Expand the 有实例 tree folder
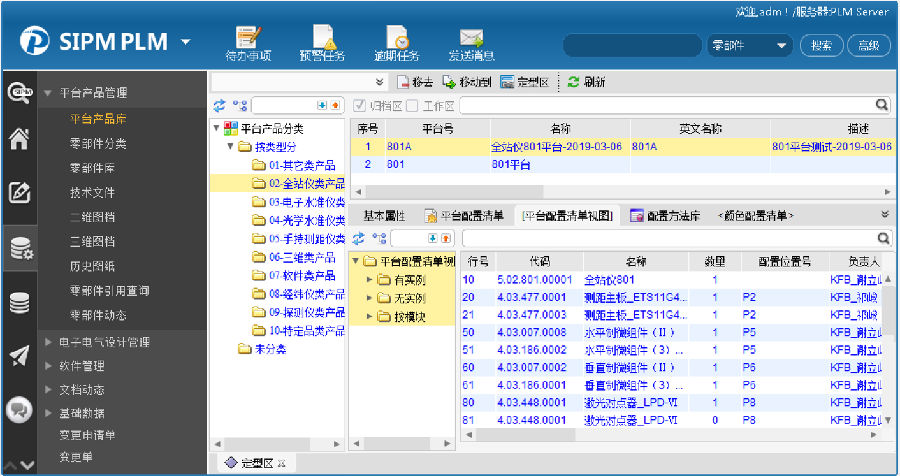The image size is (900, 476). pos(369,281)
